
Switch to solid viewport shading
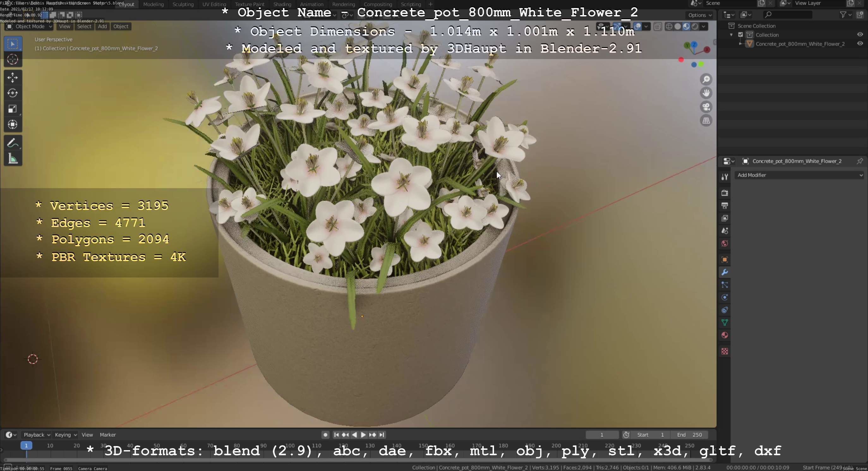pos(678,26)
